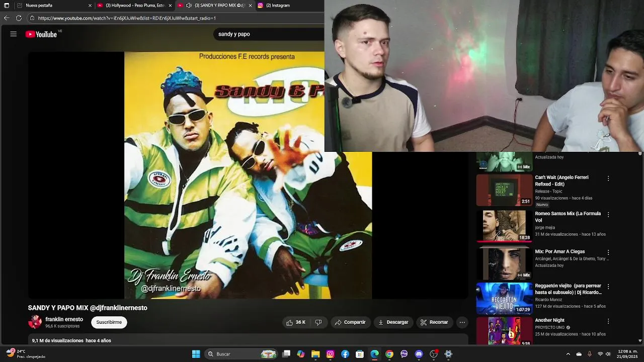Open options menu for Mix: Por Amar A Ciegas
Viewport: 644px width, 362px height.
pos(608,252)
